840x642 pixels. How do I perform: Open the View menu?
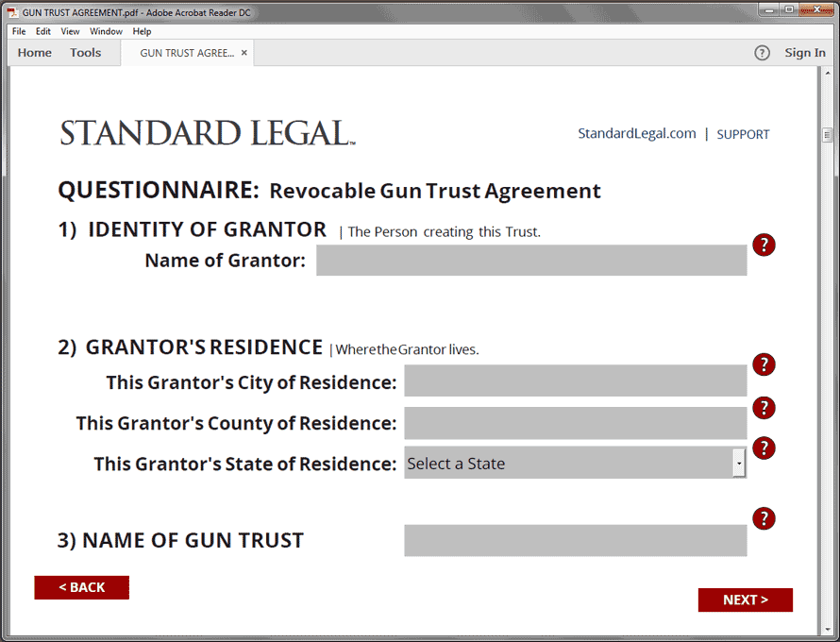(x=71, y=31)
